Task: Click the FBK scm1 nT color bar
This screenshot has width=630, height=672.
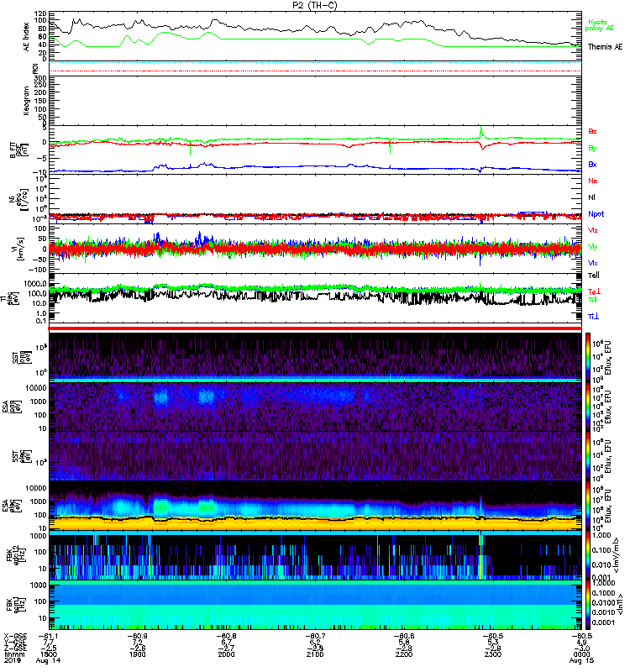Action: coord(588,605)
